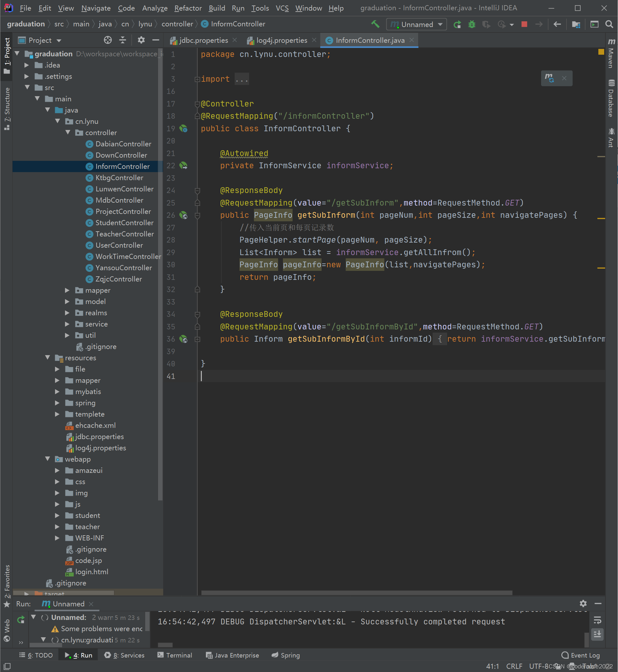
Task: Open the Unnamed run configuration dropdown
Action: coord(417,24)
